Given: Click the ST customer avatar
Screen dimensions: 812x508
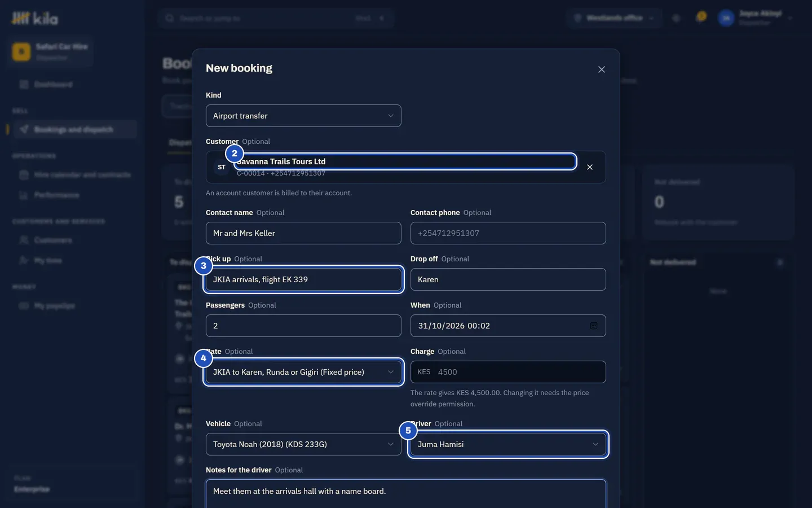Looking at the screenshot, I should tap(222, 167).
